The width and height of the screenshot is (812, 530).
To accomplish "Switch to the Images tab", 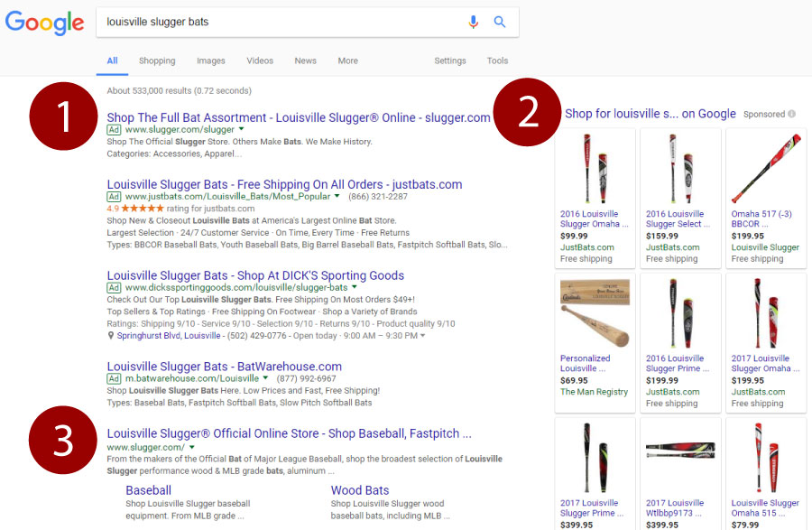I will 210,60.
